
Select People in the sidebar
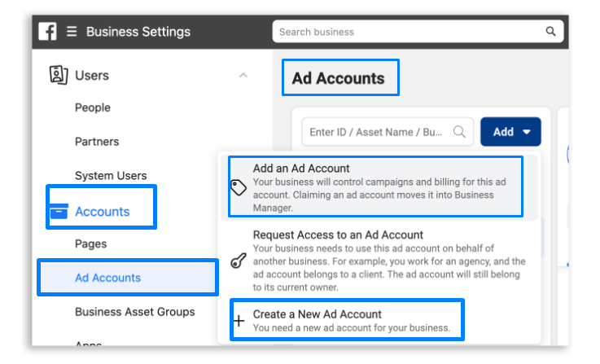(93, 107)
